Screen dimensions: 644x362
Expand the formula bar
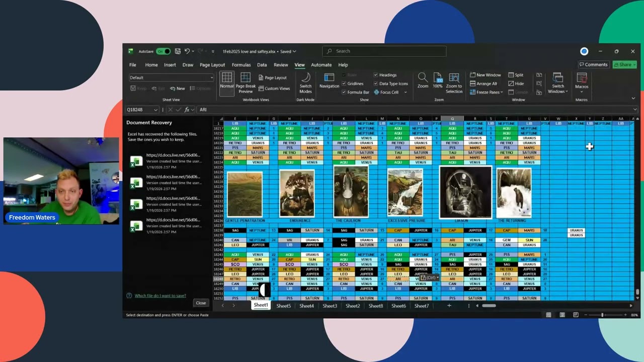pyautogui.click(x=635, y=110)
